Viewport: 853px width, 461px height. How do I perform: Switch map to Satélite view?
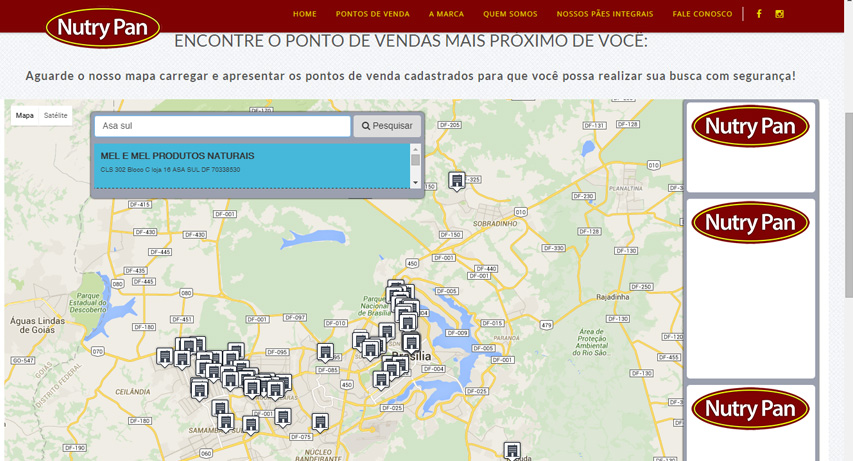[56, 116]
